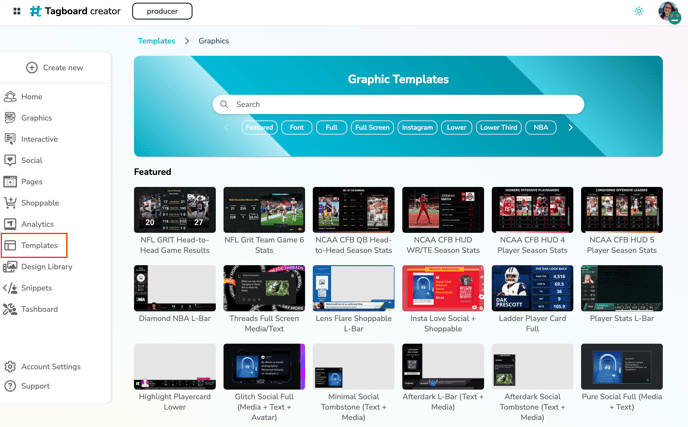Open Lens Flare Shoppable L-Bar thumbnail
Screen dimensions: 688x427
354,288
